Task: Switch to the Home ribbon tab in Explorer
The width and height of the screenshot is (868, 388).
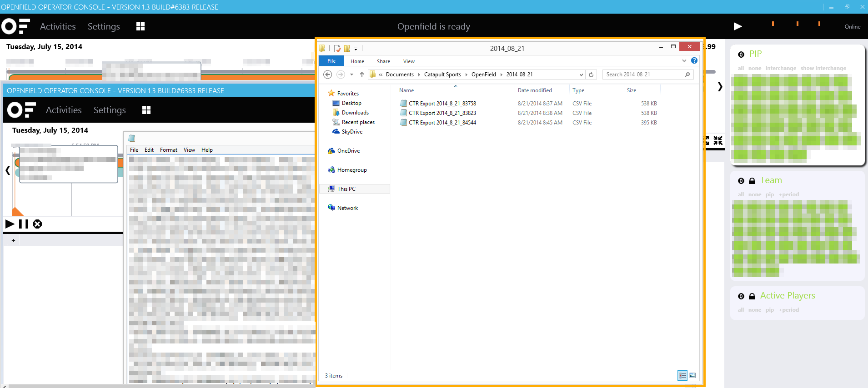Action: [357, 61]
